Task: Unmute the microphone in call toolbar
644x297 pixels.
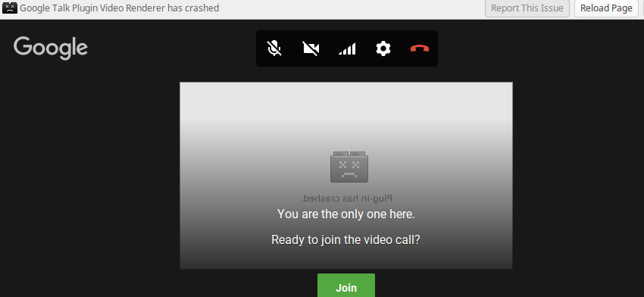Action: click(274, 48)
